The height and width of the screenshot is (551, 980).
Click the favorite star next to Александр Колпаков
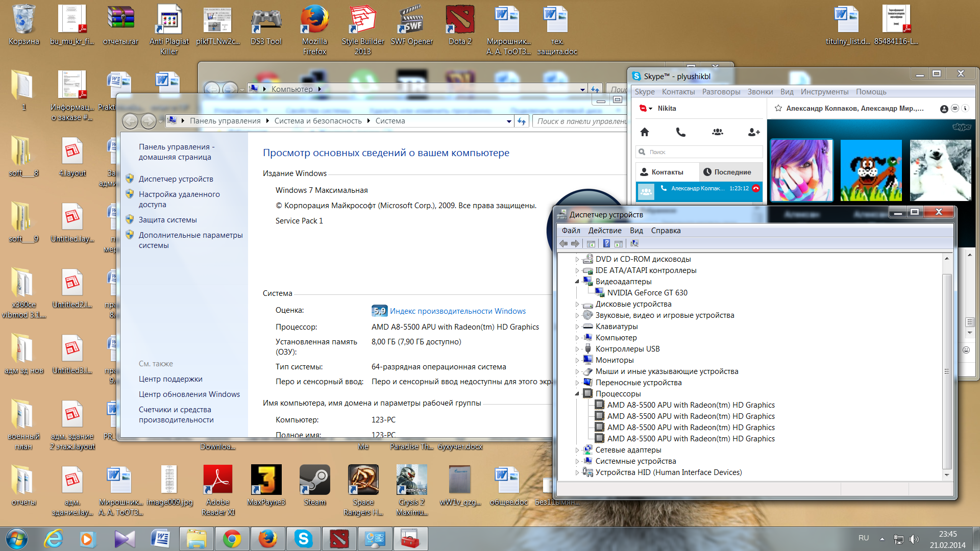778,108
